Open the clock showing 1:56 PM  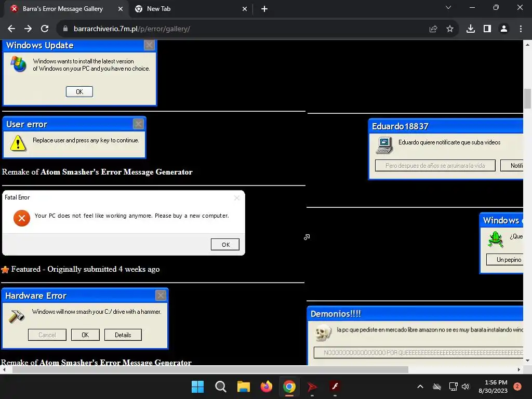coord(493,387)
